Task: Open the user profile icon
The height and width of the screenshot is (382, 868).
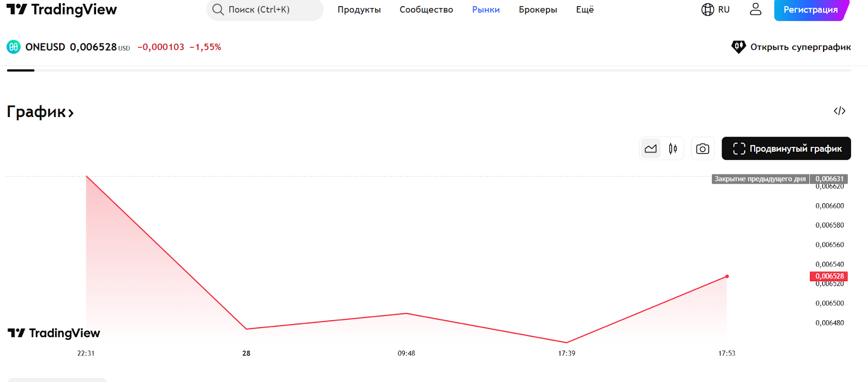Action: point(755,9)
